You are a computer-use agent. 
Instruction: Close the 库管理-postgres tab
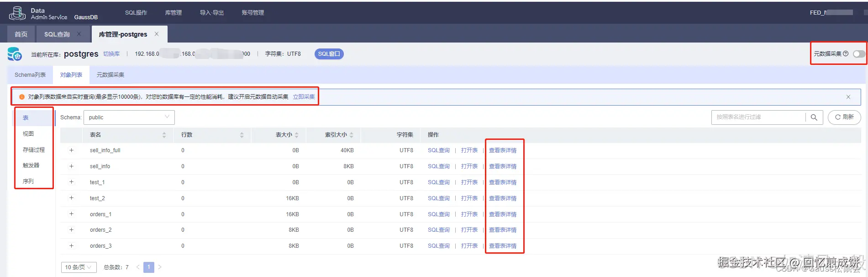(157, 34)
